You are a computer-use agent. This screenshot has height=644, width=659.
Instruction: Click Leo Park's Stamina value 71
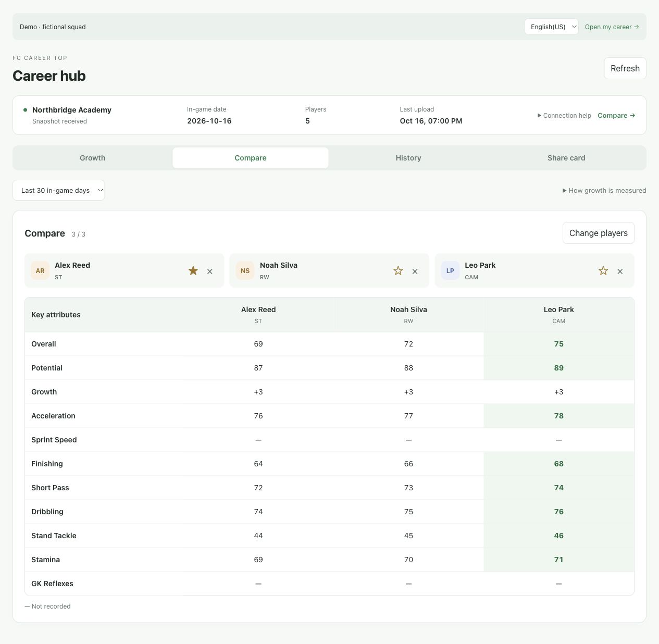(559, 560)
